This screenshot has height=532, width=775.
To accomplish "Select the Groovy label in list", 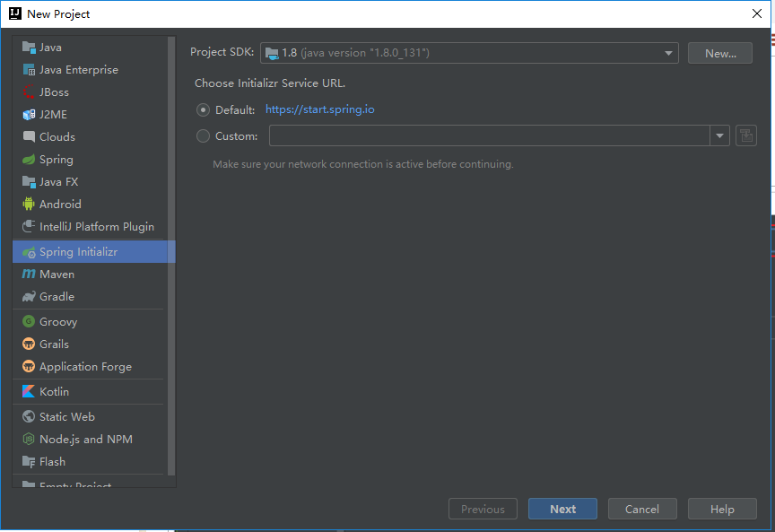I will coord(58,321).
